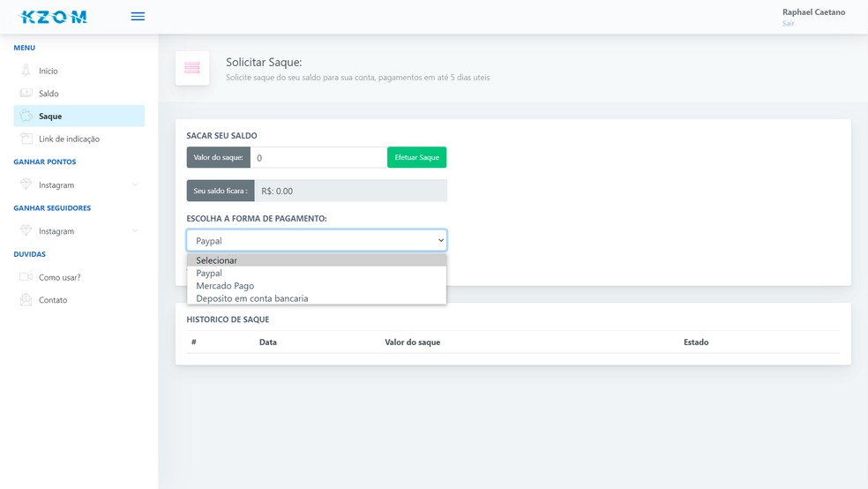The width and height of the screenshot is (868, 489).
Task: Click the Data column header
Action: pyautogui.click(x=268, y=342)
